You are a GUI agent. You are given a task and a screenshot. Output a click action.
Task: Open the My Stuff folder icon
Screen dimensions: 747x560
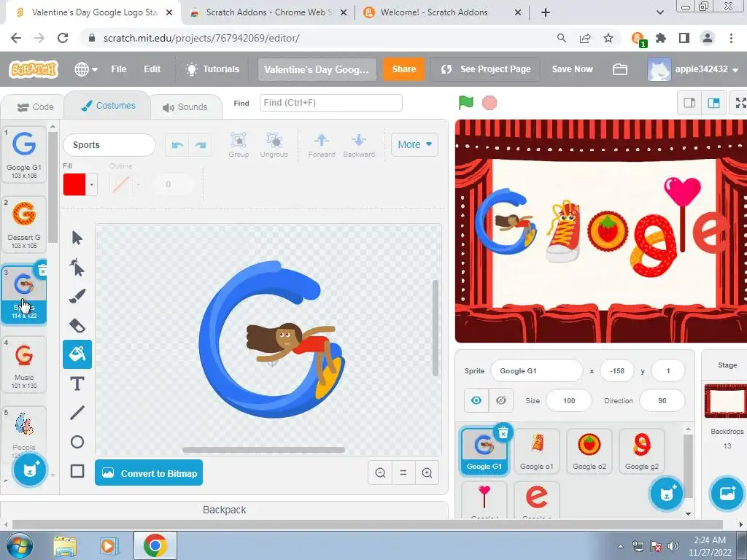point(619,69)
